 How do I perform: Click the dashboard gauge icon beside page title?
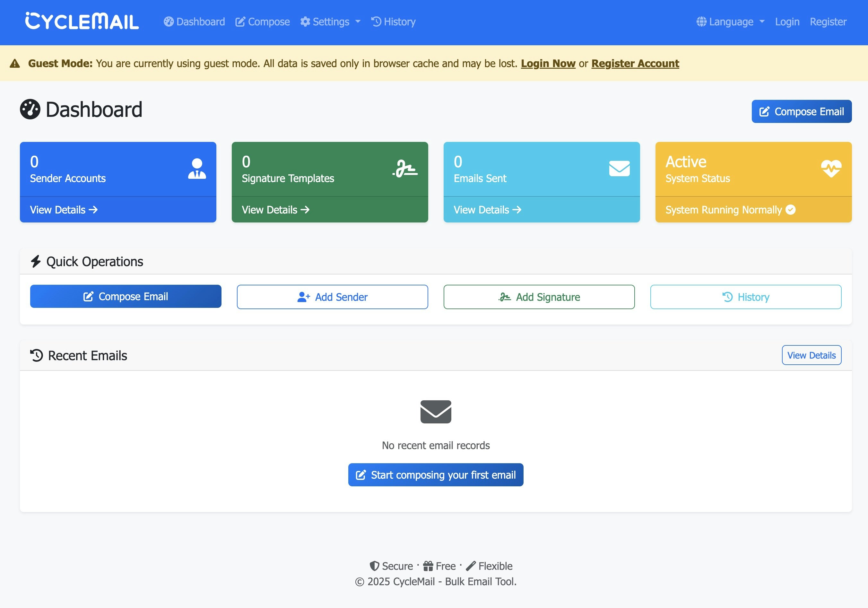coord(30,110)
